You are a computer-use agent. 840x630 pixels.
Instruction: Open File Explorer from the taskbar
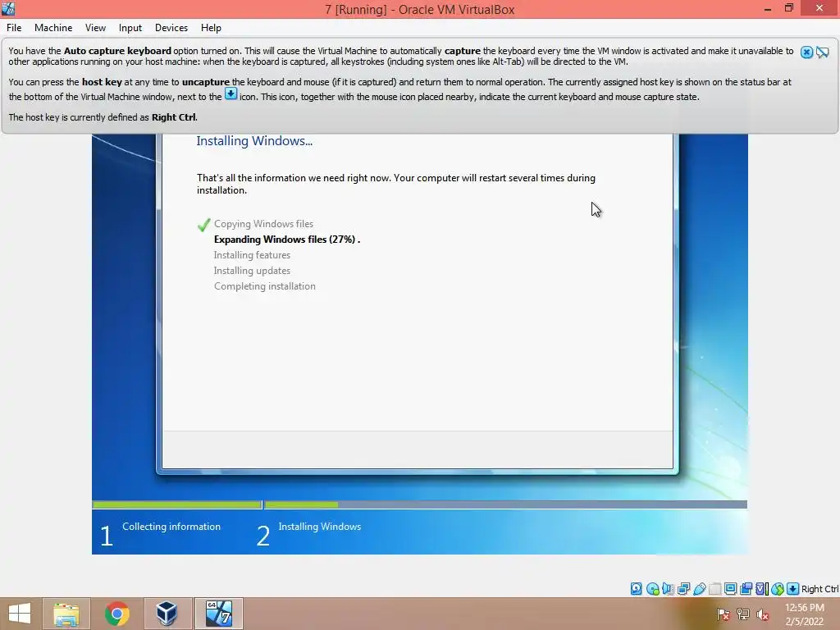[66, 614]
